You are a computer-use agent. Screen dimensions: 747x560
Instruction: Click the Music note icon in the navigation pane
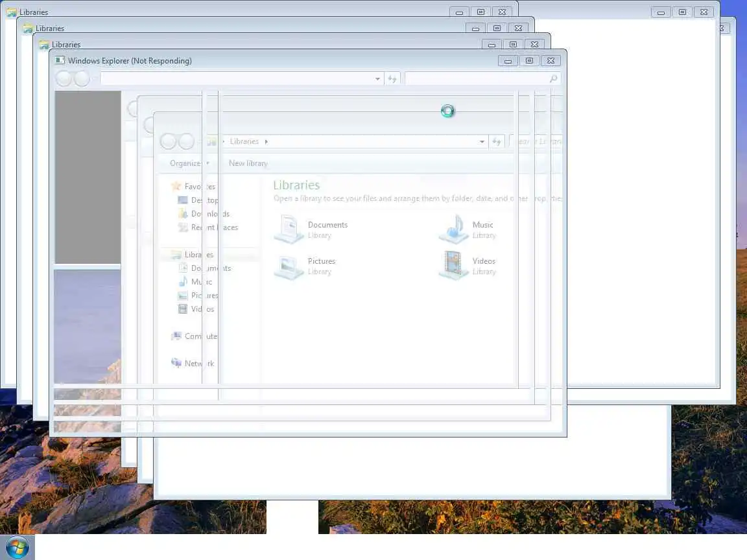point(183,282)
